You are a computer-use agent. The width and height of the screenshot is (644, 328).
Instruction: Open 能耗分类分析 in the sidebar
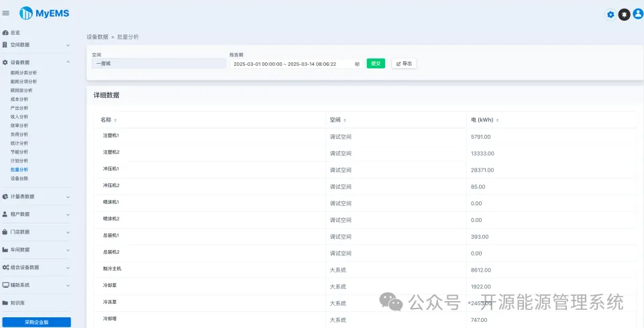point(24,72)
